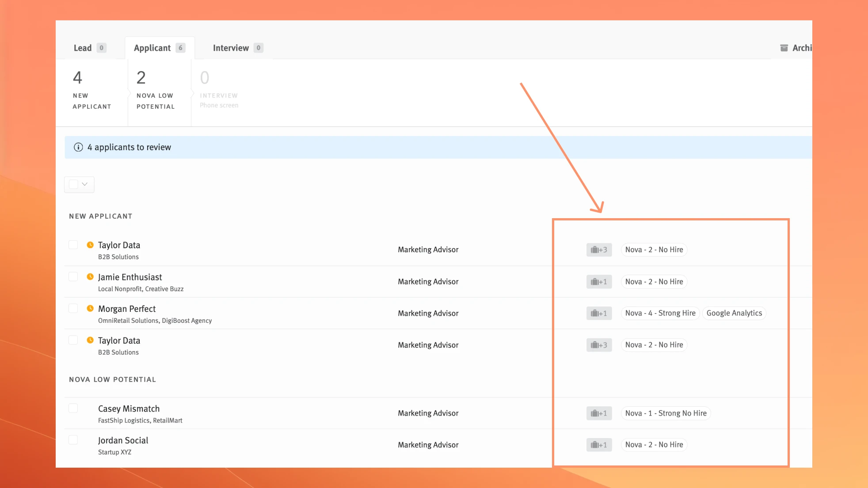Click the +3 briefcase icon on the lower Taylor Data row
The image size is (868, 488).
pos(599,344)
